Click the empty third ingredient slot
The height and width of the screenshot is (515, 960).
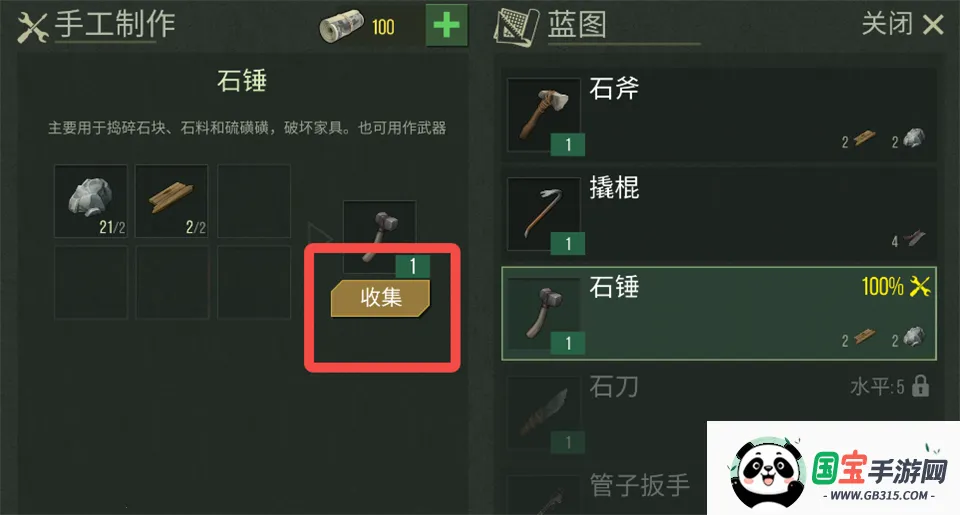[253, 200]
